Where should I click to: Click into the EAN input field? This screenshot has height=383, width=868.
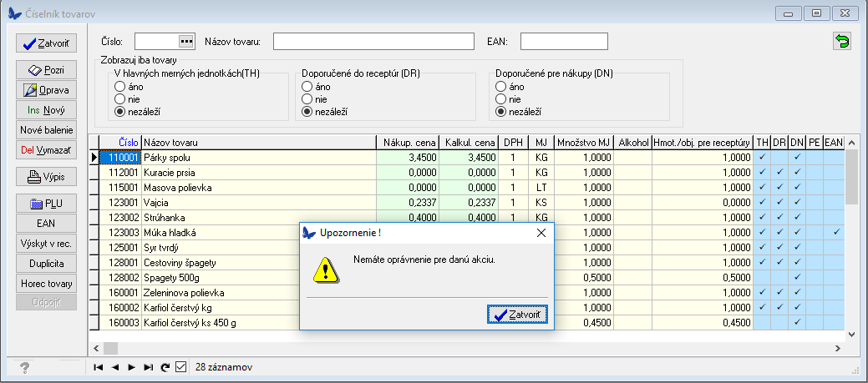(x=564, y=42)
